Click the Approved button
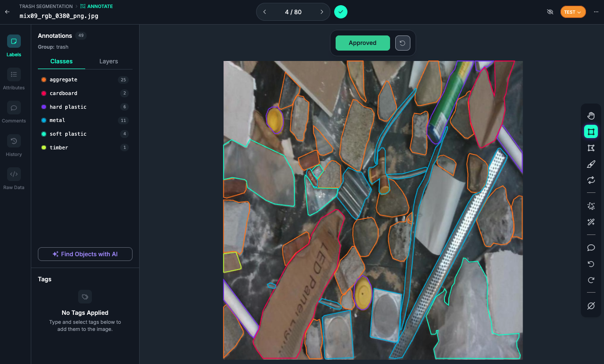604x364 pixels. 363,43
